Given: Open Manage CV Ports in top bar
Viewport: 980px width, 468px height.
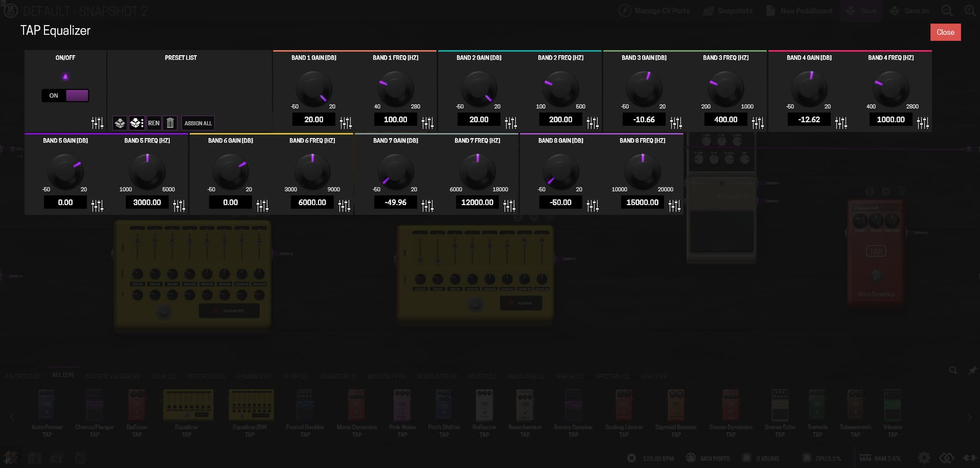Looking at the screenshot, I should (x=654, y=11).
